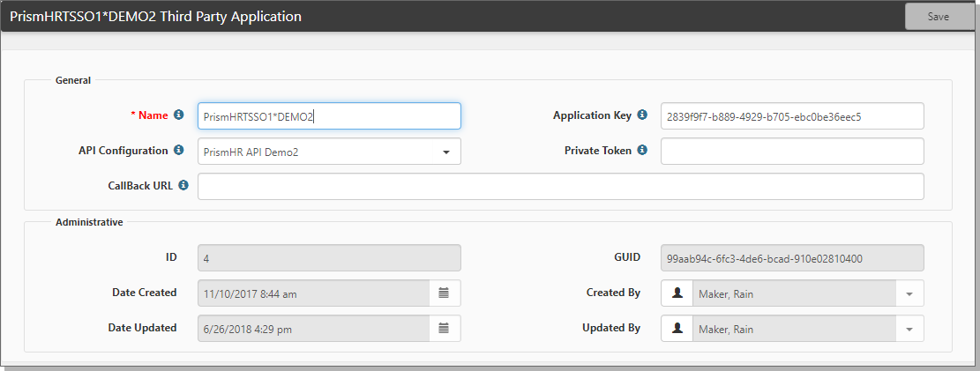Image resolution: width=980 pixels, height=371 pixels.
Task: Focus the empty Private Token field
Action: (791, 152)
